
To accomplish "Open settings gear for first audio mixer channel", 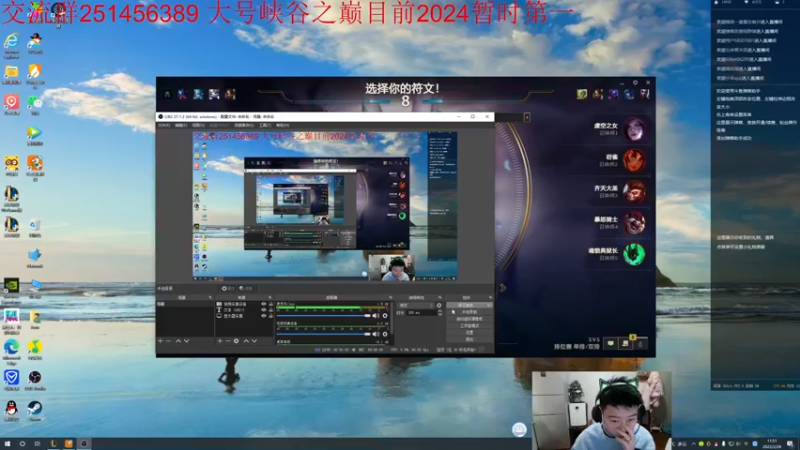I will click(x=385, y=316).
